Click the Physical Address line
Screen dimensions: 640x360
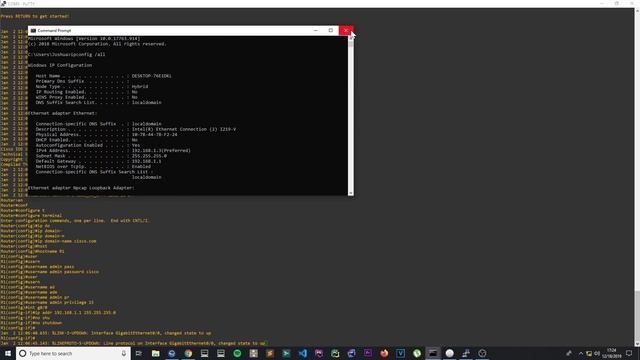[106, 134]
